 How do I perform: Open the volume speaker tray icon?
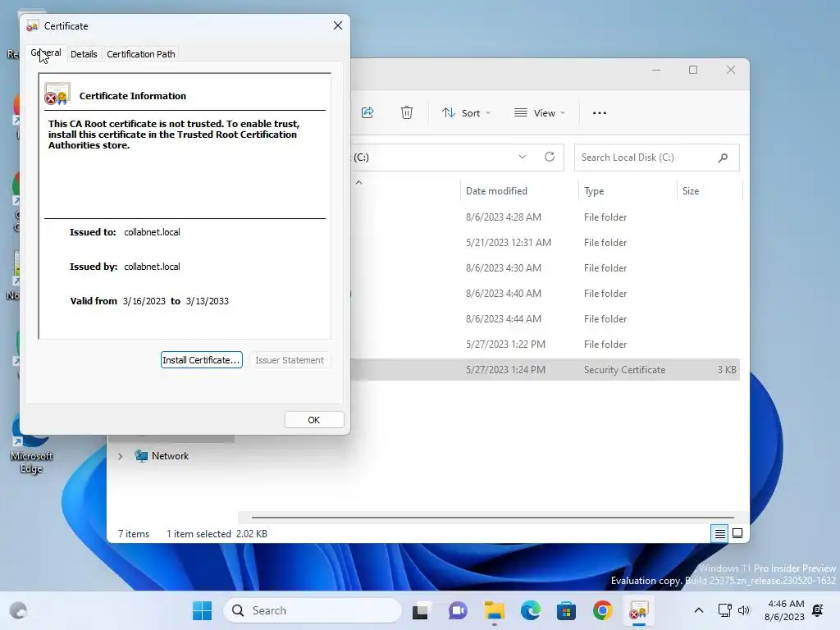click(743, 610)
